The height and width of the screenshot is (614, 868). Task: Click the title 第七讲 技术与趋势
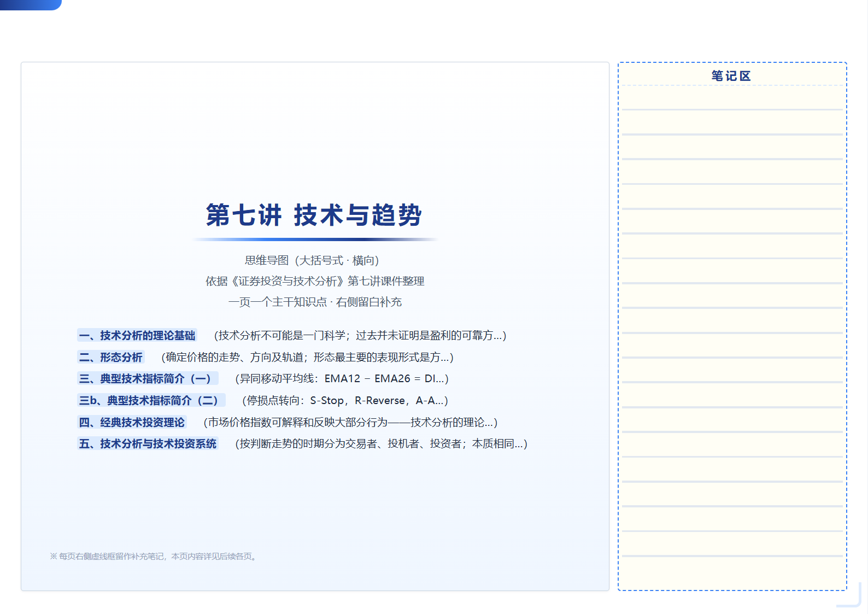(314, 215)
